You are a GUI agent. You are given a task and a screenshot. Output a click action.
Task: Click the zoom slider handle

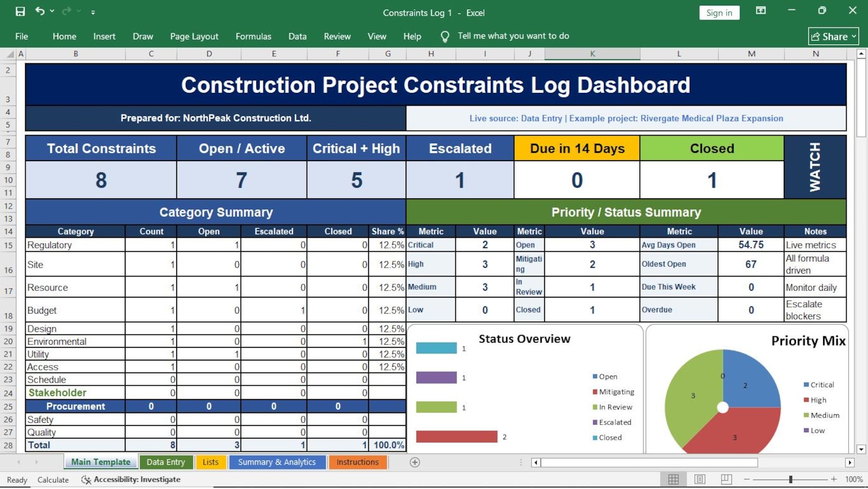(790, 480)
